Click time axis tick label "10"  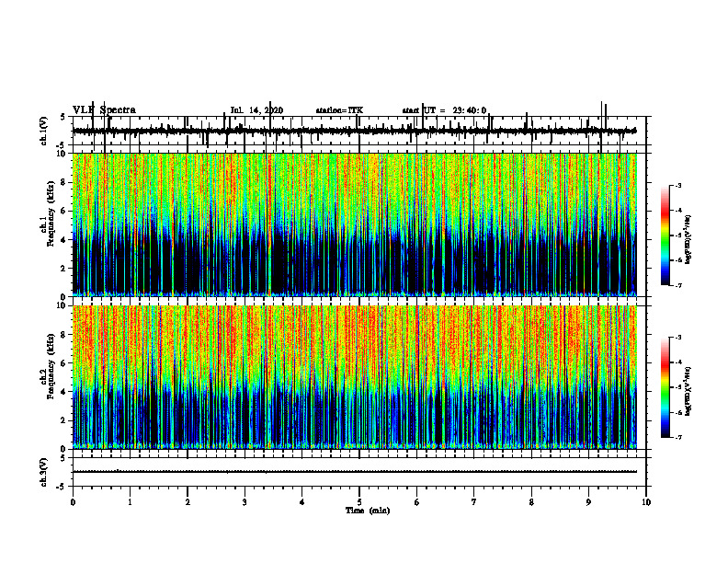point(646,502)
